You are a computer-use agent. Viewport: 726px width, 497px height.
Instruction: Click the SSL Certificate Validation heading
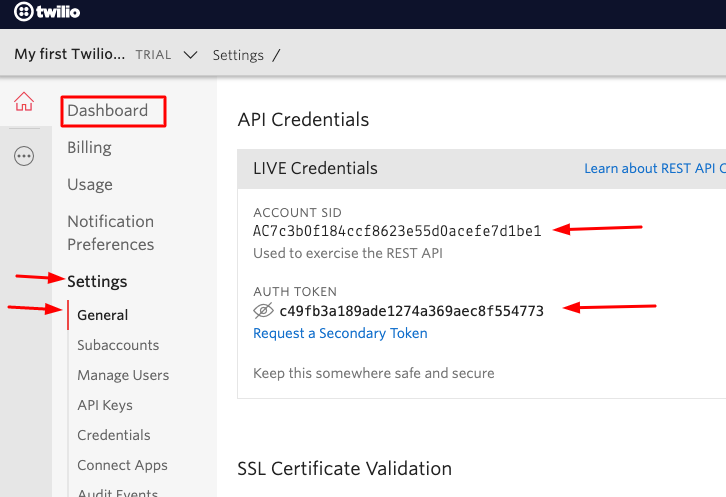pos(344,468)
